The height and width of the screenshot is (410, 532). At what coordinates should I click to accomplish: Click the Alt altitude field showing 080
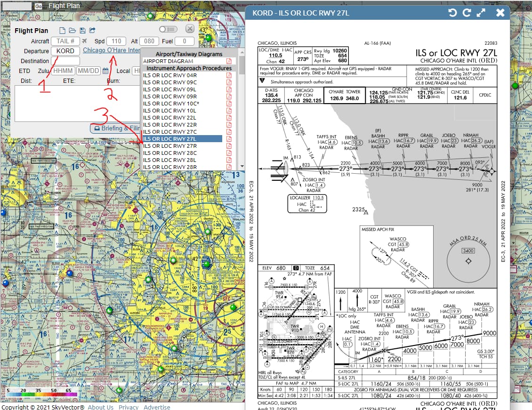[149, 41]
